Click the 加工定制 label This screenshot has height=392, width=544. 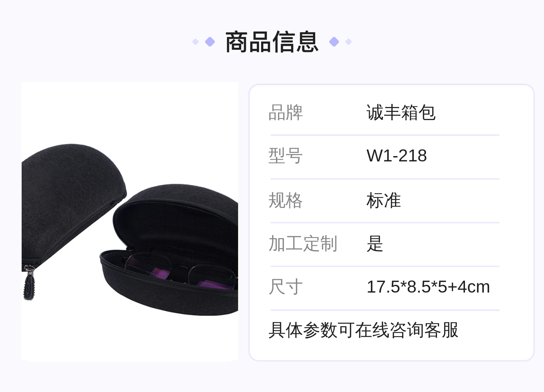tap(303, 244)
